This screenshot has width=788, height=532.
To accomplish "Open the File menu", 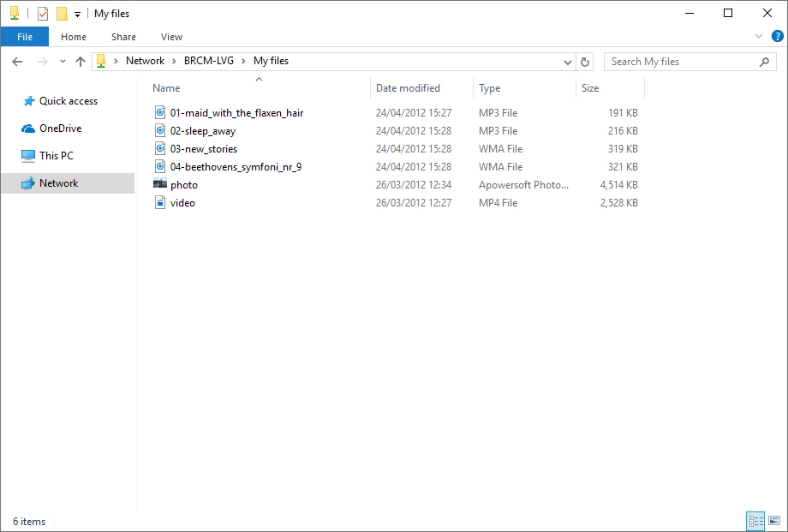I will [25, 37].
